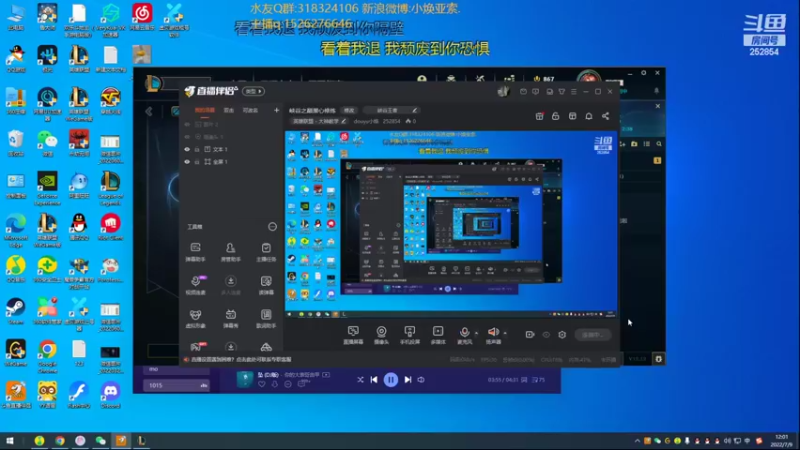Switch to the second scene tab
The width and height of the screenshot is (800, 450).
pyautogui.click(x=229, y=110)
